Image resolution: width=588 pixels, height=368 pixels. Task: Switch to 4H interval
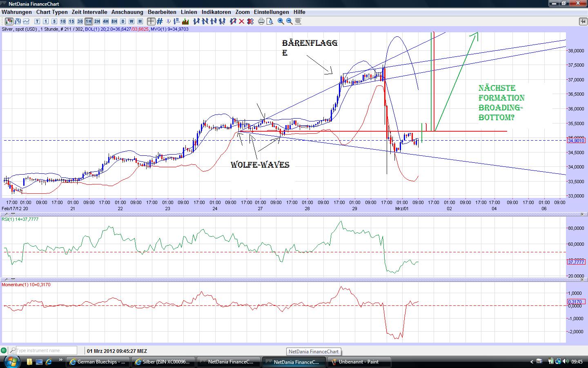[106, 21]
